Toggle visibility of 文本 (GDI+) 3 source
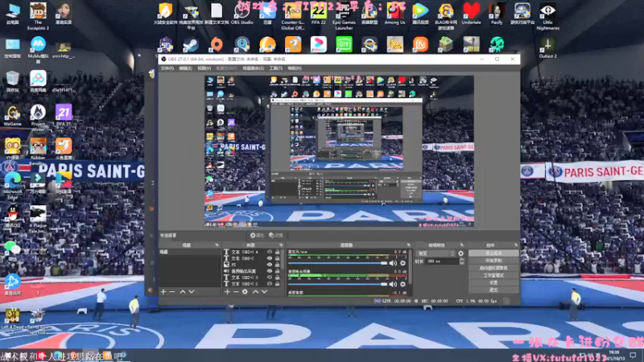 click(270, 278)
